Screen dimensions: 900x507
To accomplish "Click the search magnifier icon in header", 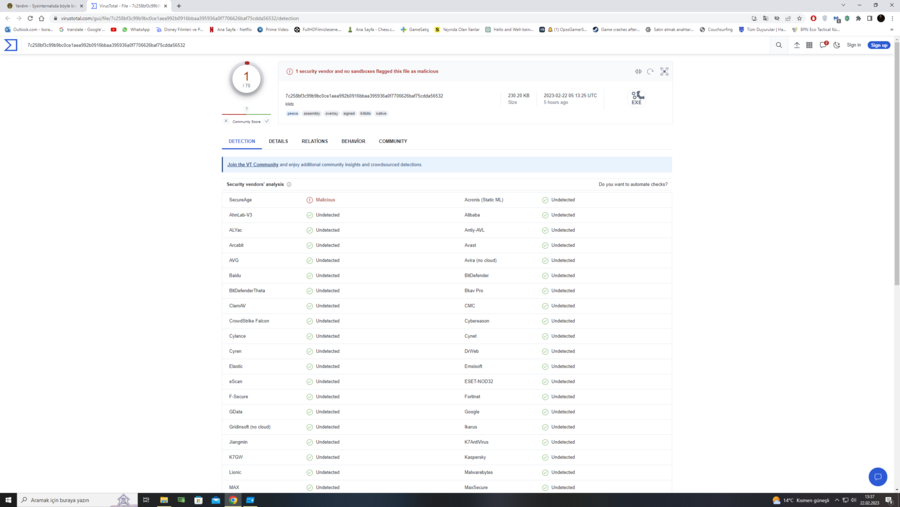I will (x=779, y=45).
